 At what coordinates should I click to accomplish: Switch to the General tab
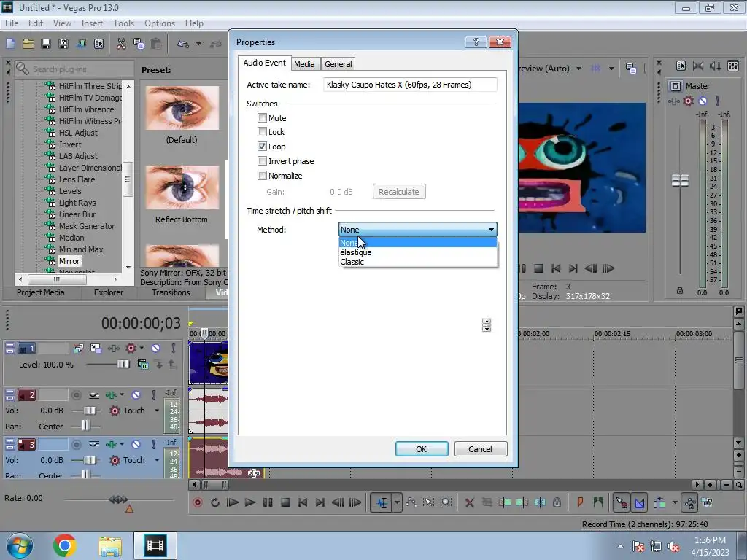(x=338, y=64)
